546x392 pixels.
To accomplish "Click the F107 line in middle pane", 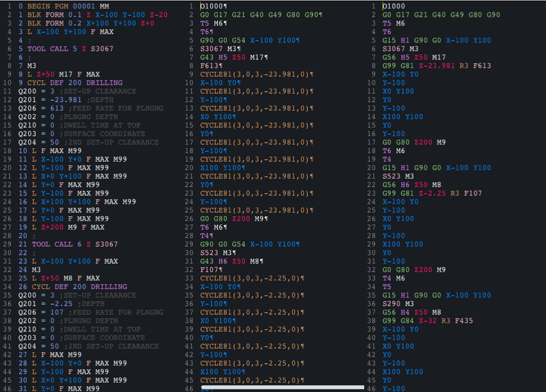I will [211, 270].
